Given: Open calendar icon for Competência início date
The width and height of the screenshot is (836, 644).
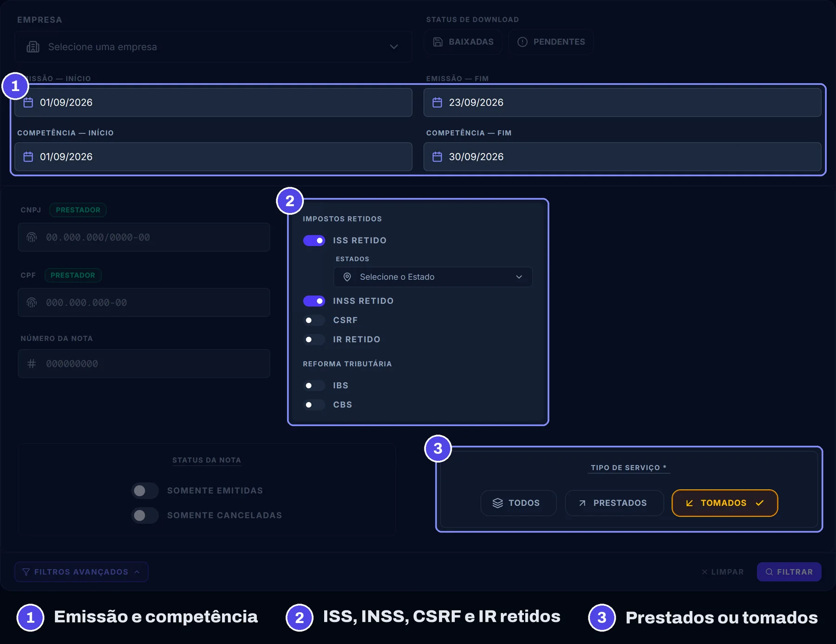Looking at the screenshot, I should click(28, 156).
